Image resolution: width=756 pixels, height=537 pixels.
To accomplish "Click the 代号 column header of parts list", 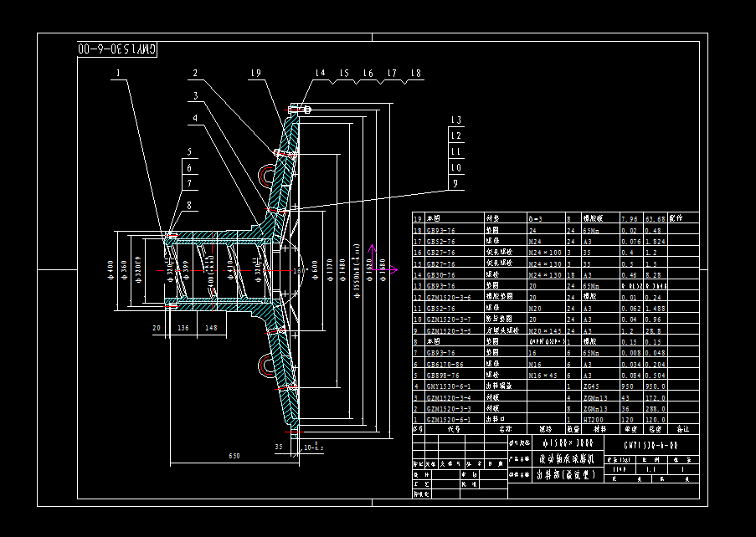I will pyautogui.click(x=454, y=429).
